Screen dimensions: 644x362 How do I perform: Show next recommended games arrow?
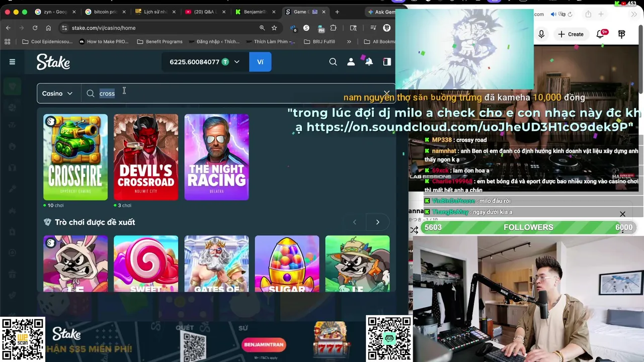click(378, 222)
